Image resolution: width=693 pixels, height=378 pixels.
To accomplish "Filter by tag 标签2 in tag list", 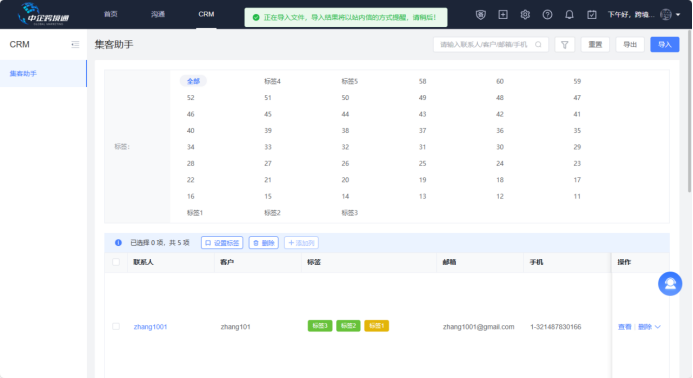I will coord(272,213).
